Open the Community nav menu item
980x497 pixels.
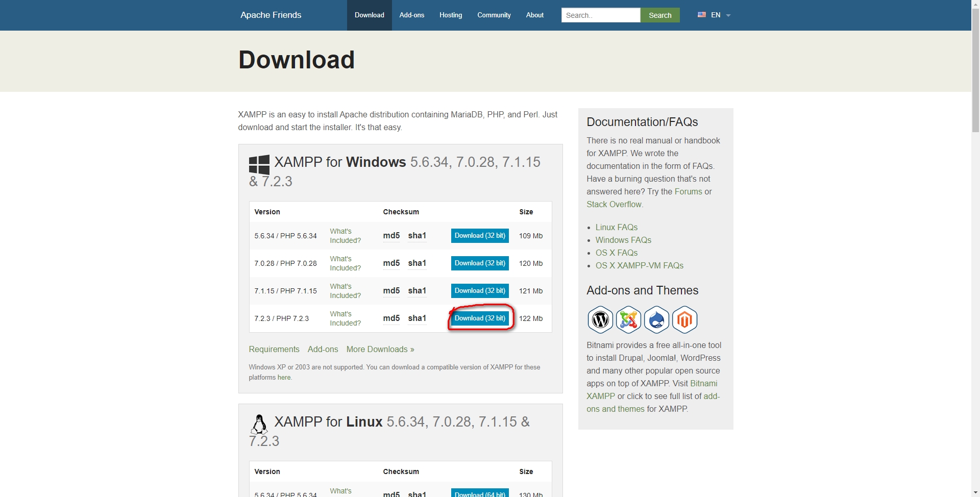(494, 15)
